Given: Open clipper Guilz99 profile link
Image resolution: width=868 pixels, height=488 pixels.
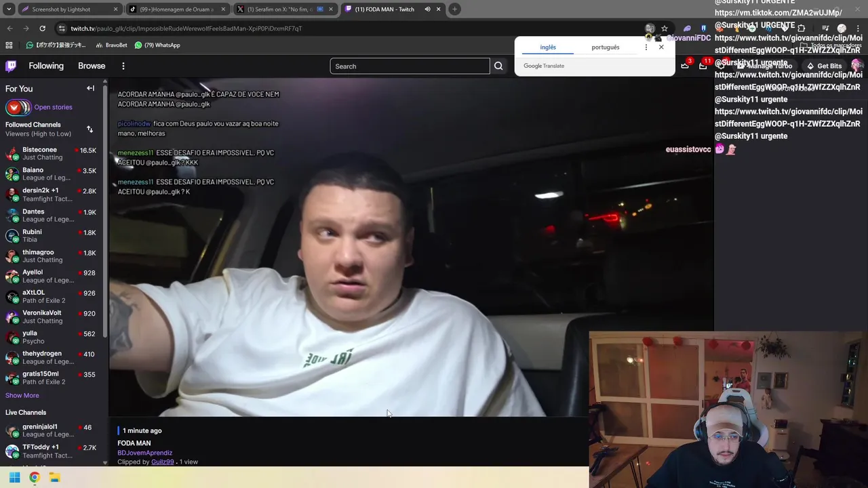Looking at the screenshot, I should pos(163,462).
